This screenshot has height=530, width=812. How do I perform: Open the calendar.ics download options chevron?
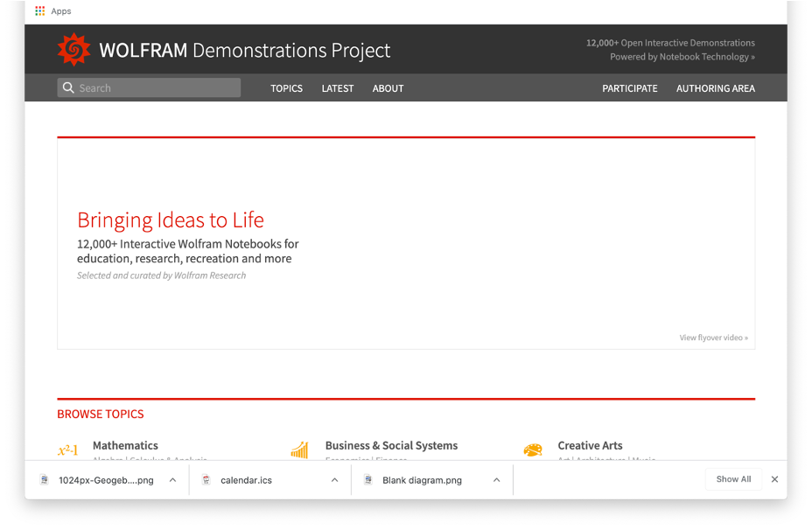point(334,480)
